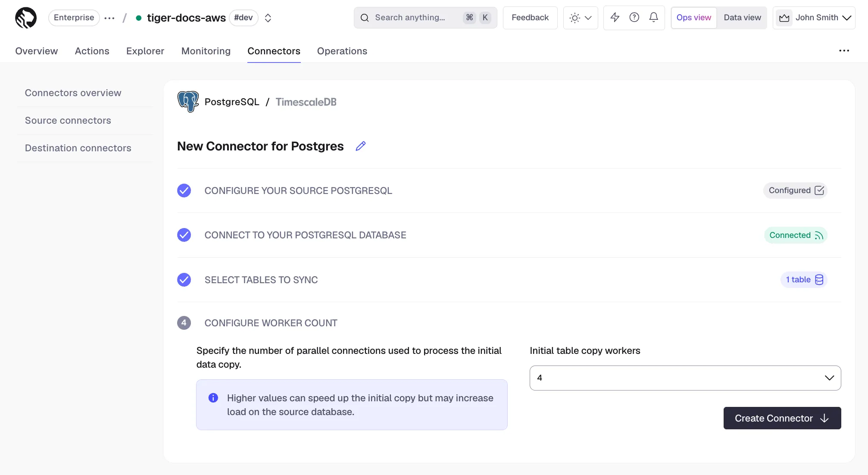868x475 pixels.
Task: Click the 1 table badge
Action: click(804, 279)
